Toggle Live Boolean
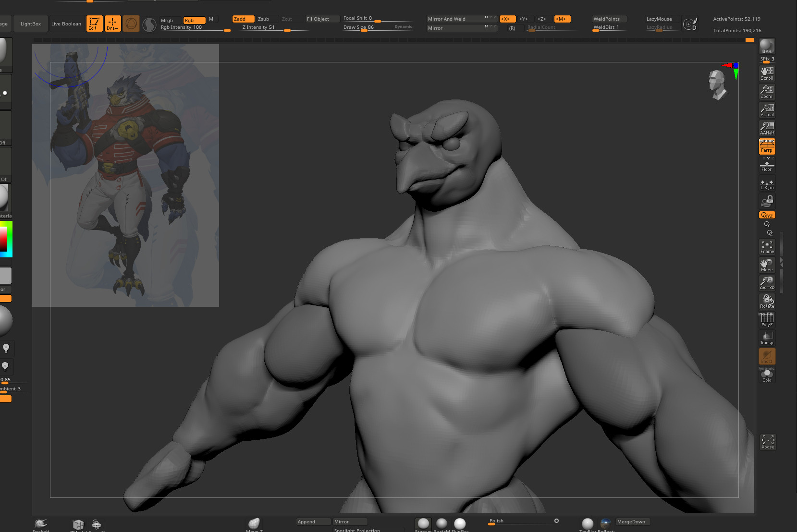Image resolution: width=797 pixels, height=532 pixels. (x=66, y=24)
